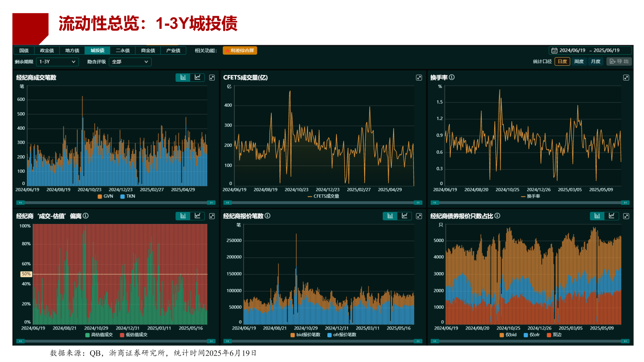Switch 经纪商成交笔数 chart to line view
The height and width of the screenshot is (362, 644).
(x=198, y=77)
